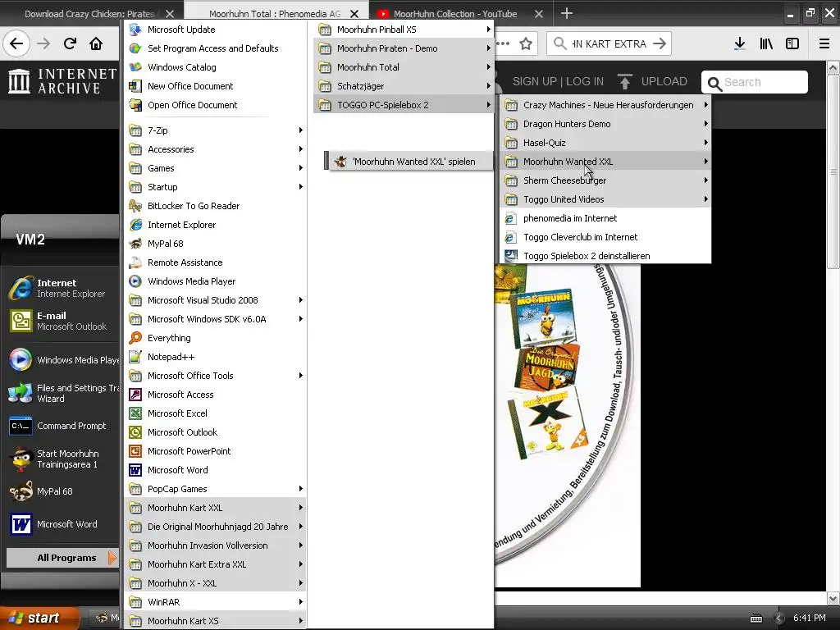Expand Games submenu
The height and width of the screenshot is (630, 840).
tap(214, 167)
